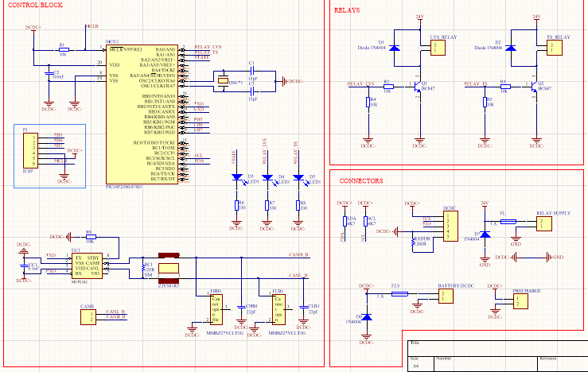The width and height of the screenshot is (588, 372).
Task: Select diode D1 1N4004 in Relays
Action: coord(394,48)
